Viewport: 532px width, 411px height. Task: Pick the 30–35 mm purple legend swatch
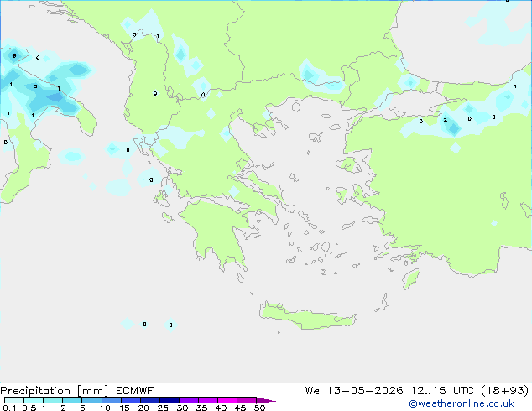(x=189, y=400)
